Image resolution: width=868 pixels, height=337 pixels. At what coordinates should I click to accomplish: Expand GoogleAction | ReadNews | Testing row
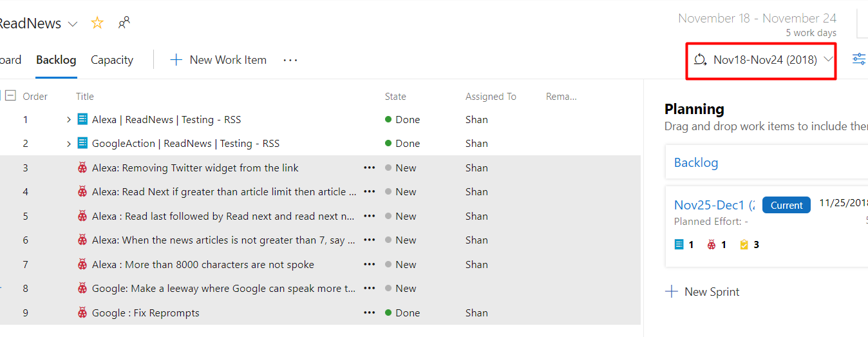tap(69, 144)
